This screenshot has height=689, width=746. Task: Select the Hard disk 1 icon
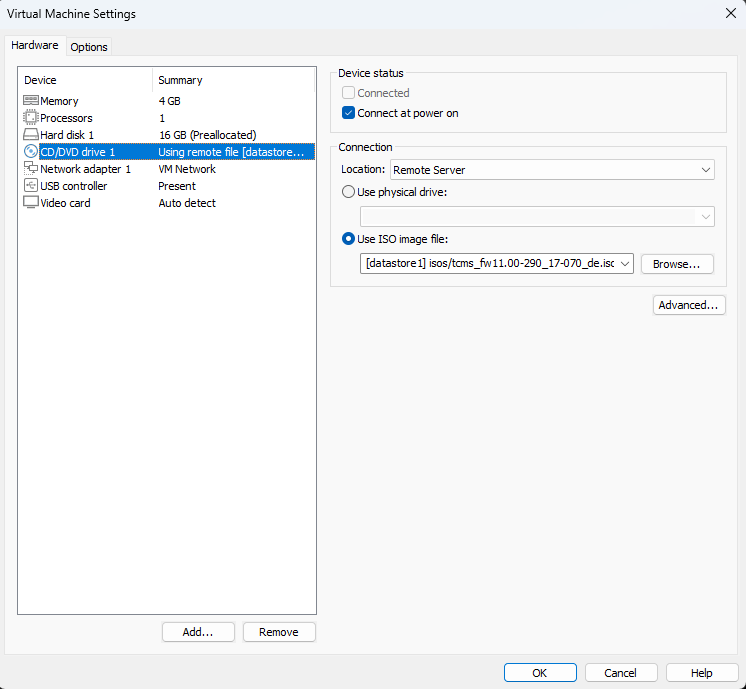coord(31,135)
